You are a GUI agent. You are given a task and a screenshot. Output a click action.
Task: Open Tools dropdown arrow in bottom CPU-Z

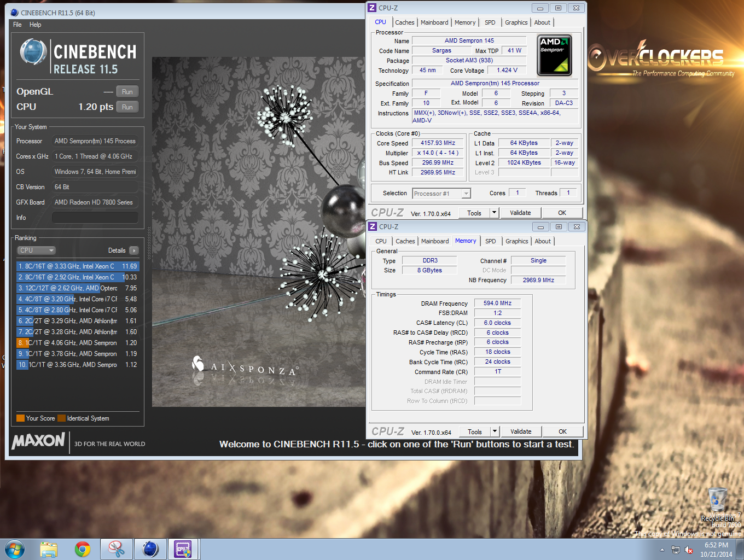tap(495, 432)
